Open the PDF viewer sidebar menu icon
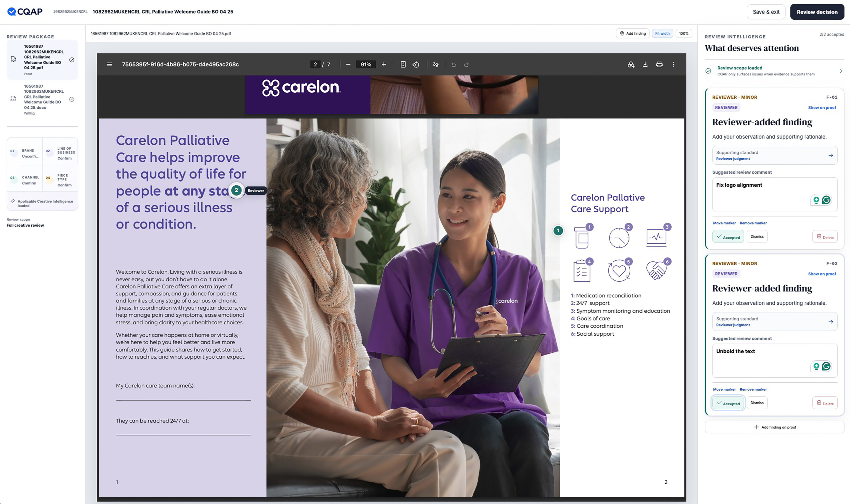 (x=109, y=64)
